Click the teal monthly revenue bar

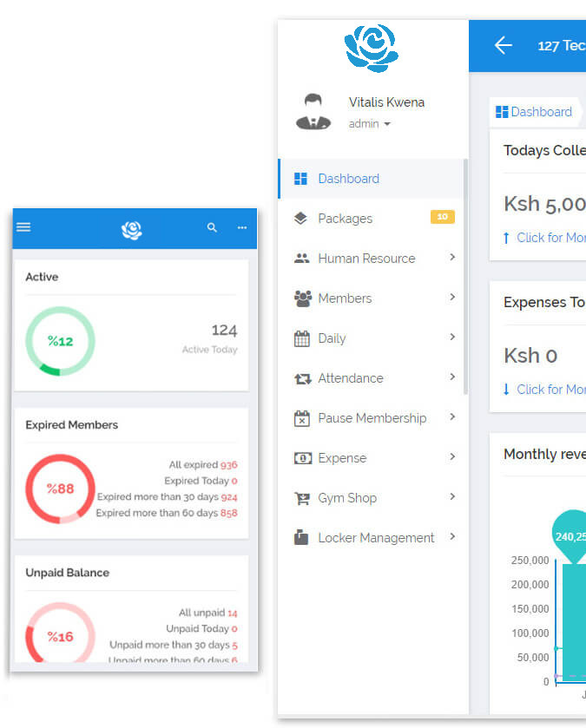pyautogui.click(x=574, y=623)
